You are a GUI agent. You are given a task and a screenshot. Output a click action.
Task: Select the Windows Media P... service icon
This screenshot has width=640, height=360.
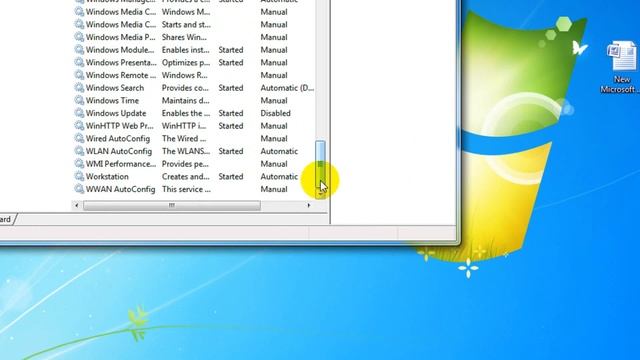click(79, 37)
